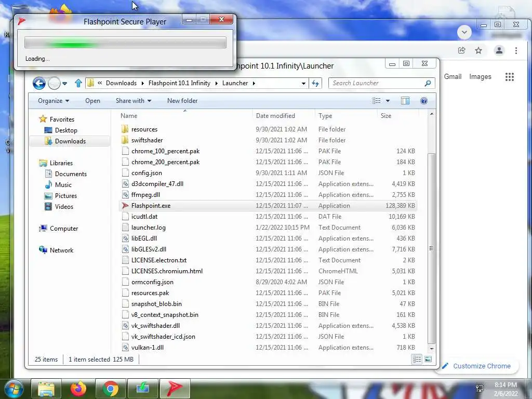Click the scrollbar down arrow in file list
The image size is (532, 399).
click(x=432, y=349)
